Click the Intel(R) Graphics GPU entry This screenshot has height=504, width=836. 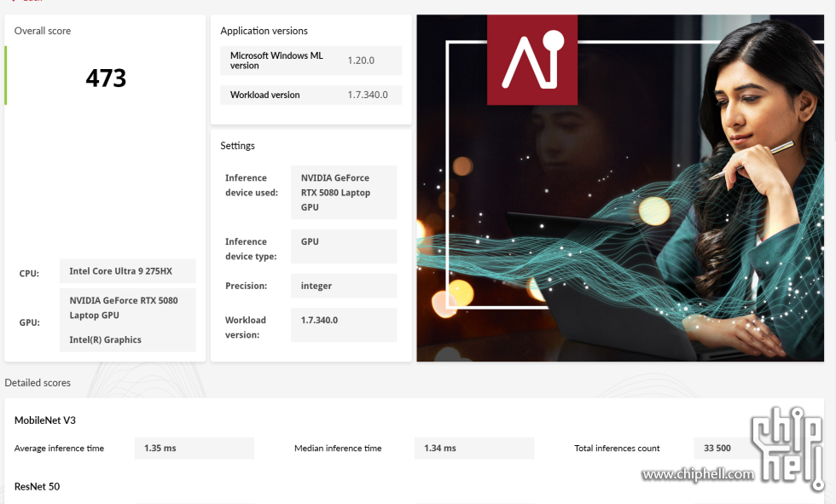pyautogui.click(x=105, y=340)
